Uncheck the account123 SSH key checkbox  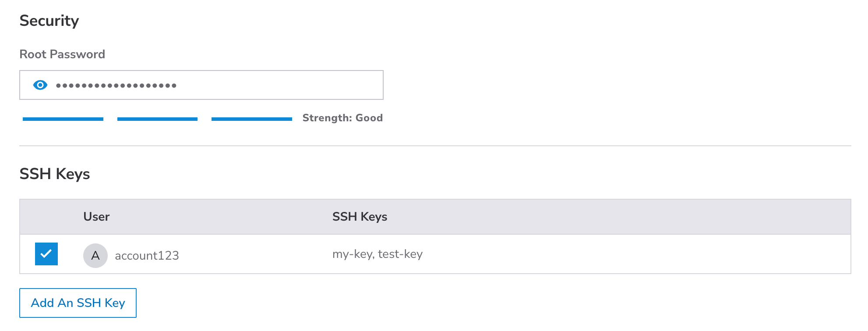46,254
